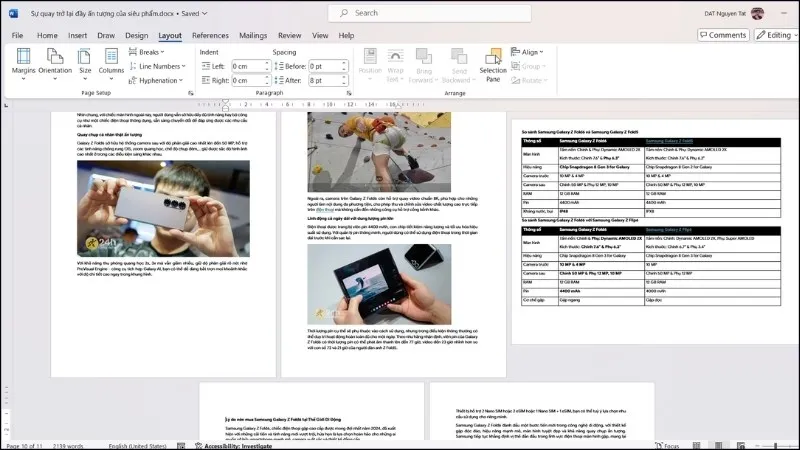Open the Page Setup dialog launcher
The width and height of the screenshot is (800, 450).
coord(190,93)
